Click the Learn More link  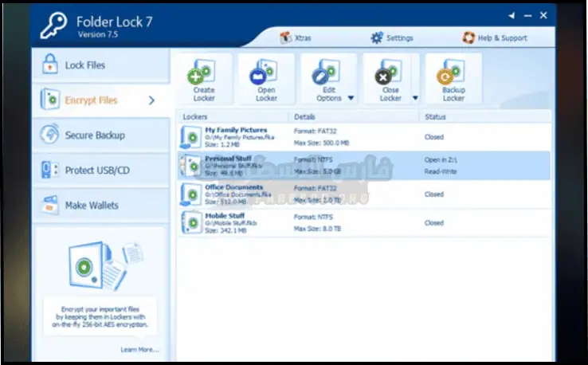coord(139,349)
